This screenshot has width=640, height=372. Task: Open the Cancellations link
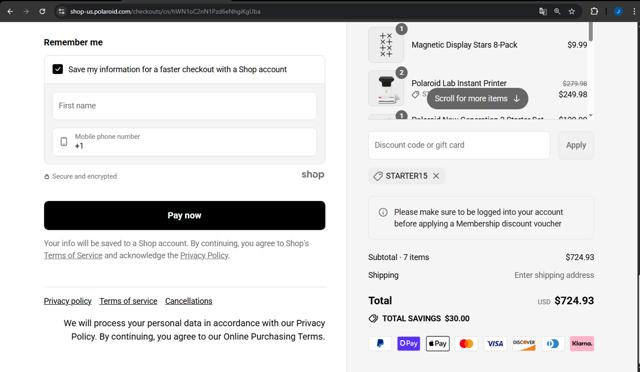click(189, 301)
